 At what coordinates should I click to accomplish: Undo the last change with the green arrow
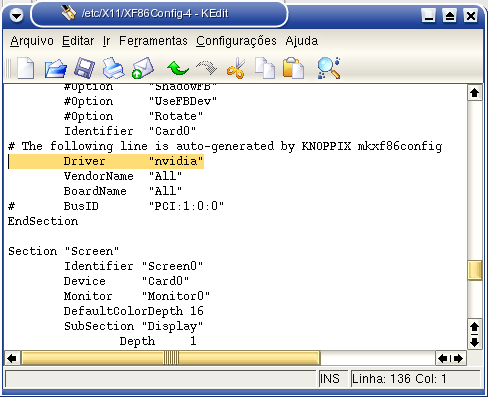[x=178, y=68]
